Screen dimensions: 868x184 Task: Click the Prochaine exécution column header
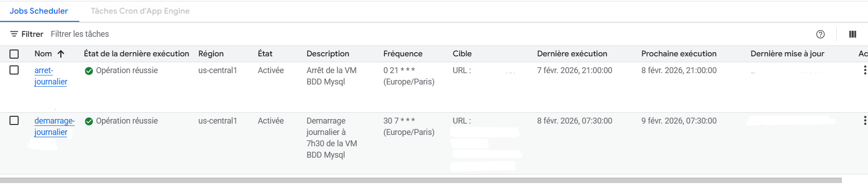click(679, 54)
